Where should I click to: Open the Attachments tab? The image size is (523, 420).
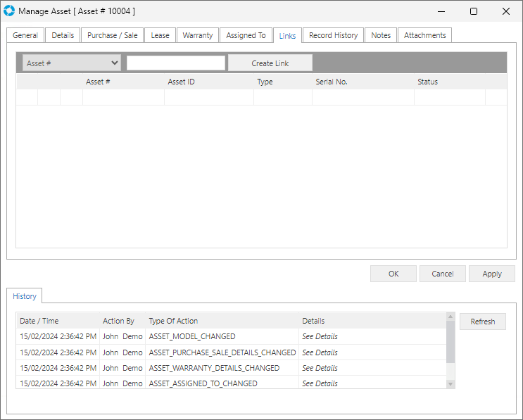tap(424, 35)
